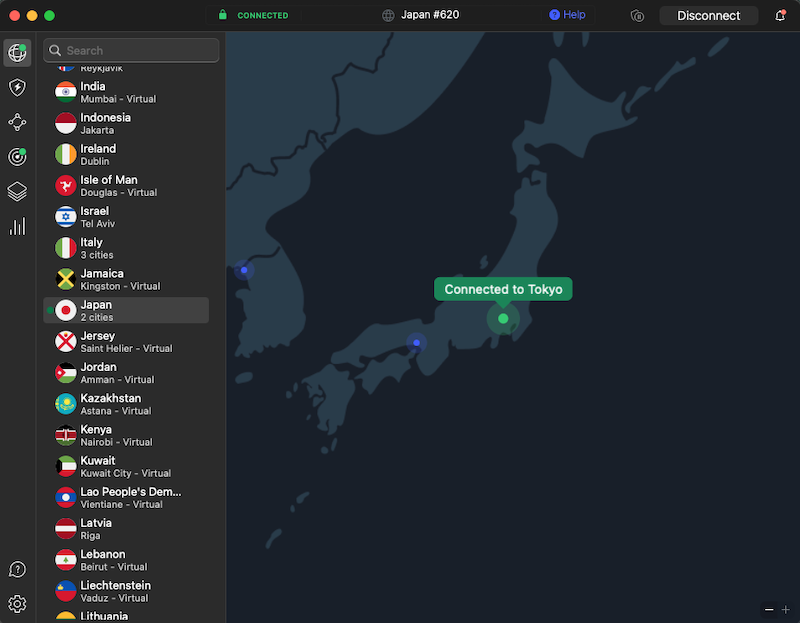Viewport: 800px width, 623px height.
Task: Click the blue Osaka server dot
Action: tap(416, 343)
